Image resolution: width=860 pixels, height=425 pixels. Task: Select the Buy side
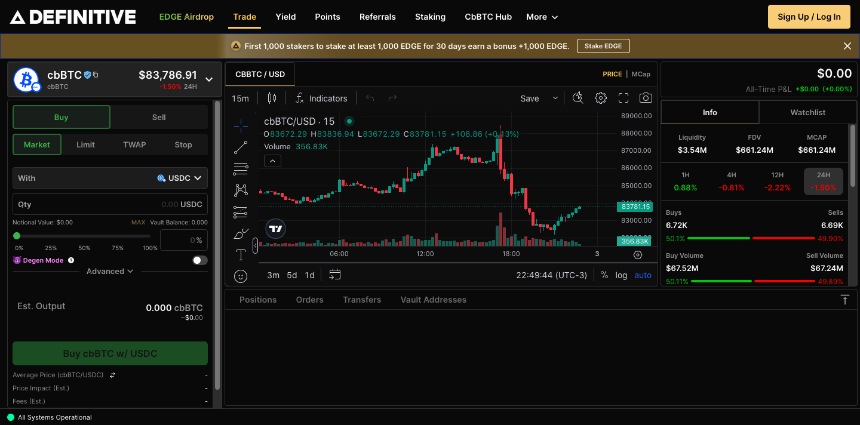pyautogui.click(x=61, y=117)
